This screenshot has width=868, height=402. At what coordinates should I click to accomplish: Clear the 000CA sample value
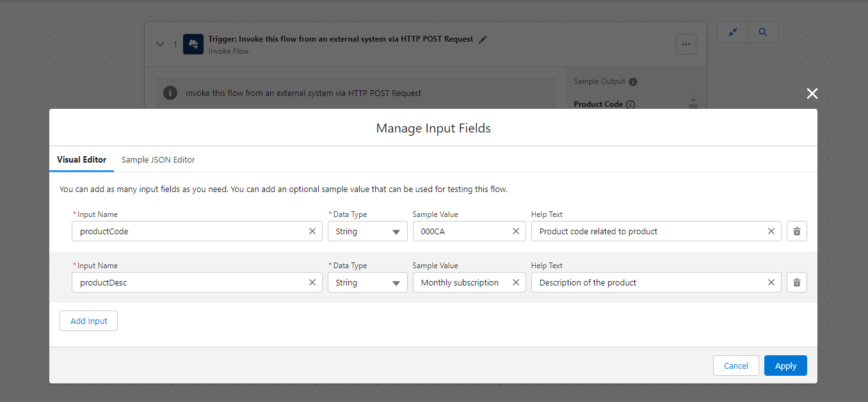pyautogui.click(x=515, y=230)
